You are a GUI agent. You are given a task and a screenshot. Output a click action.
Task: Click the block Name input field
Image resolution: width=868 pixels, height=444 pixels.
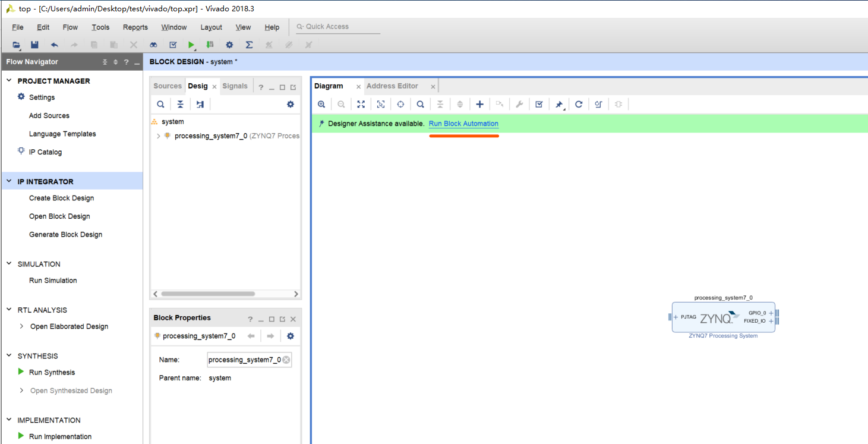click(x=244, y=360)
